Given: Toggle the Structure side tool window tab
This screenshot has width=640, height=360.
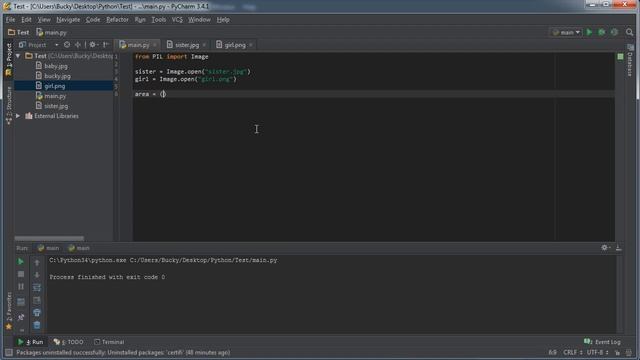Looking at the screenshot, I should tap(9, 105).
